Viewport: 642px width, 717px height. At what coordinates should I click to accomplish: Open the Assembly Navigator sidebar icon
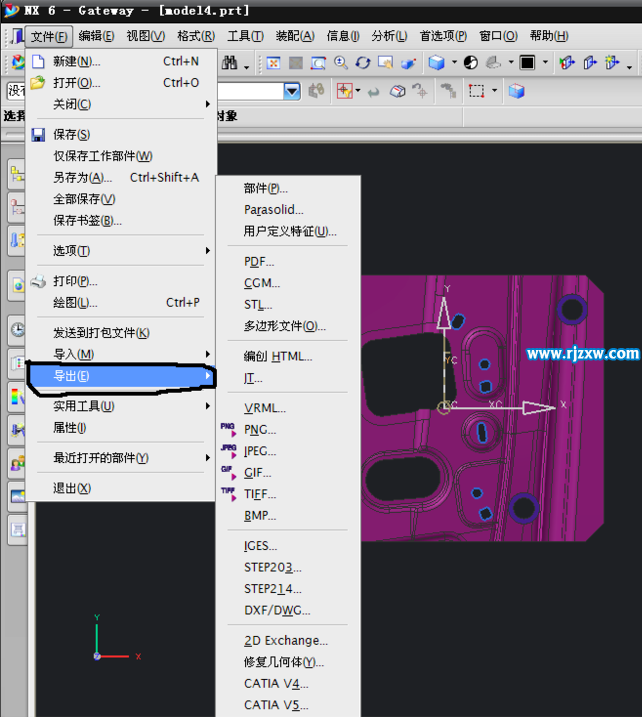coord(18,175)
